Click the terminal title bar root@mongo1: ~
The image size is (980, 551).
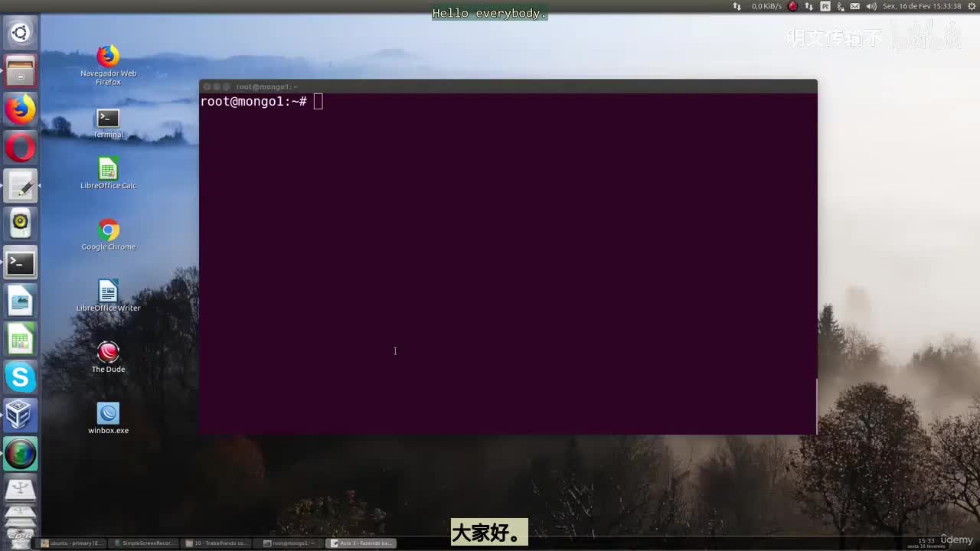pyautogui.click(x=266, y=86)
